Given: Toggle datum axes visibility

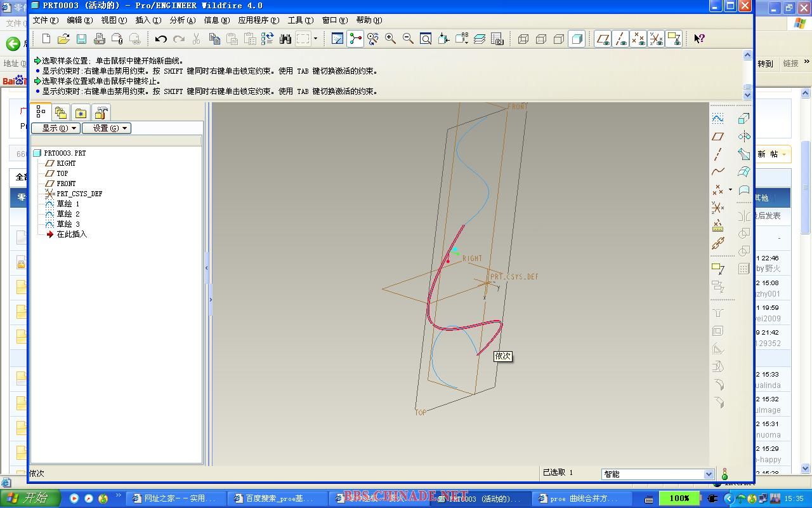Looking at the screenshot, I should (x=621, y=39).
